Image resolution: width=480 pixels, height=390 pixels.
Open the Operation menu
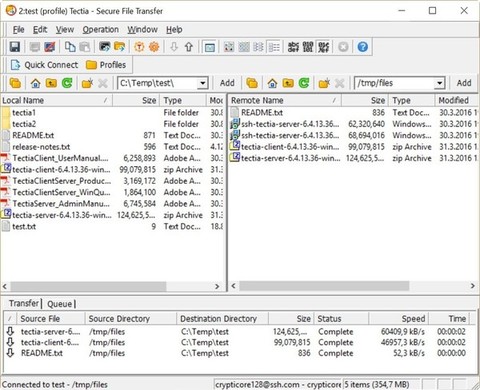[x=101, y=30]
